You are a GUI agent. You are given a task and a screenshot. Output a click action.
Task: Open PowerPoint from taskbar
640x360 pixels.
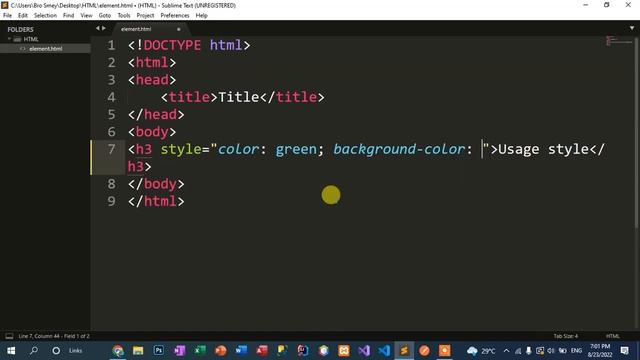click(220, 351)
